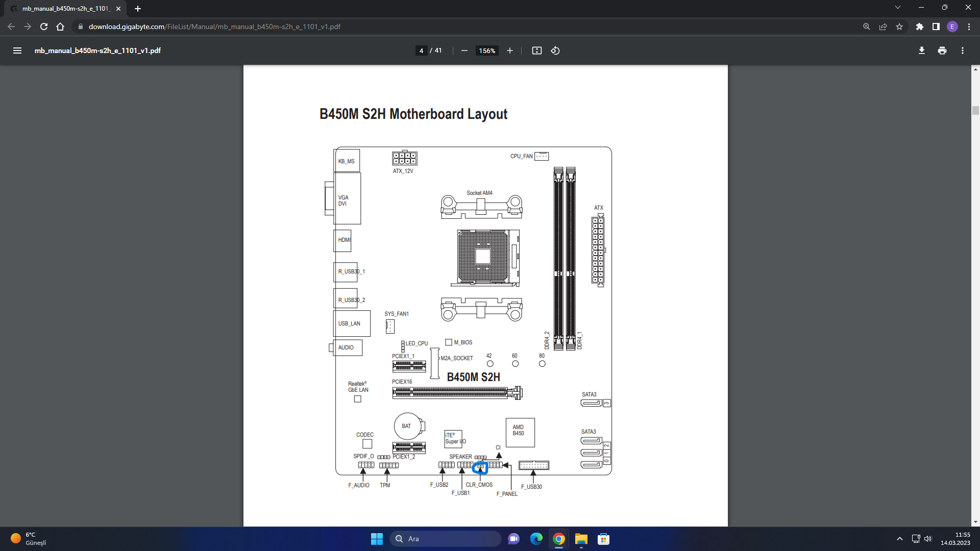Show hidden system tray icons
Image resolution: width=980 pixels, height=551 pixels.
899,539
